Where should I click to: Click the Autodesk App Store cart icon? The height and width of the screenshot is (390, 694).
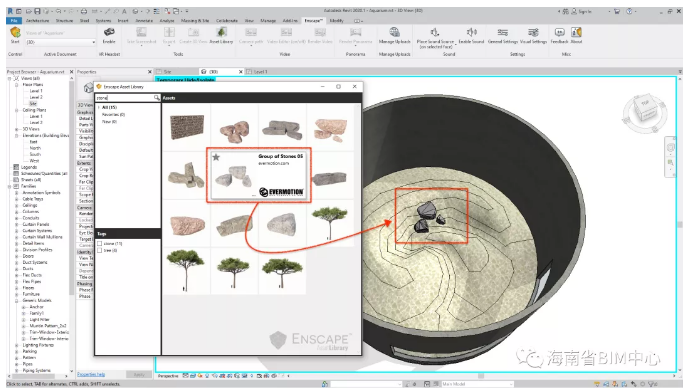[617, 11]
